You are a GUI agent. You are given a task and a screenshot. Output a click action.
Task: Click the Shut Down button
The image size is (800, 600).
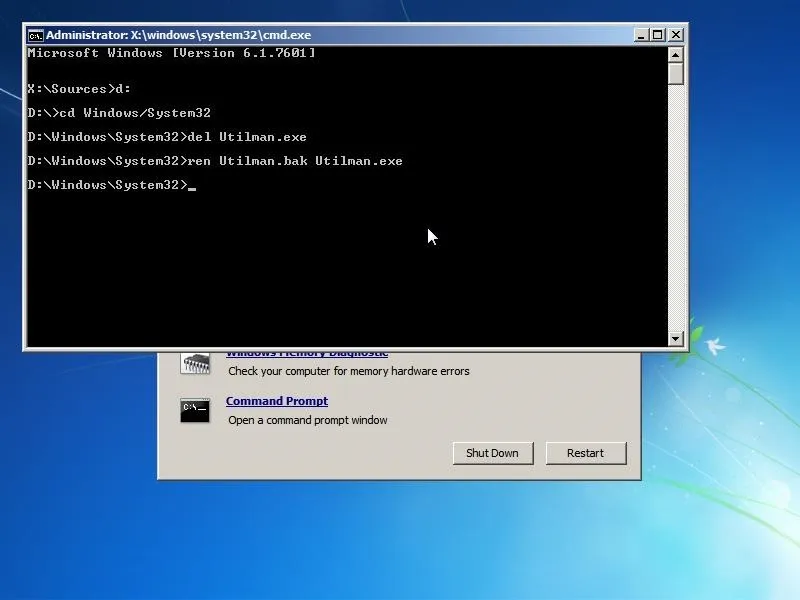coord(493,453)
